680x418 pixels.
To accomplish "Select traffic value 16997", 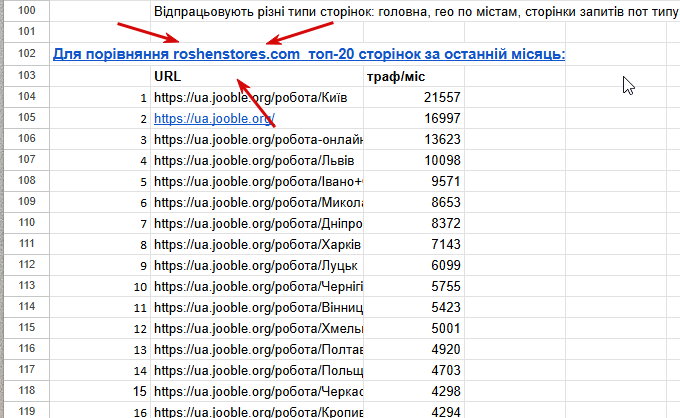I will [414, 118].
